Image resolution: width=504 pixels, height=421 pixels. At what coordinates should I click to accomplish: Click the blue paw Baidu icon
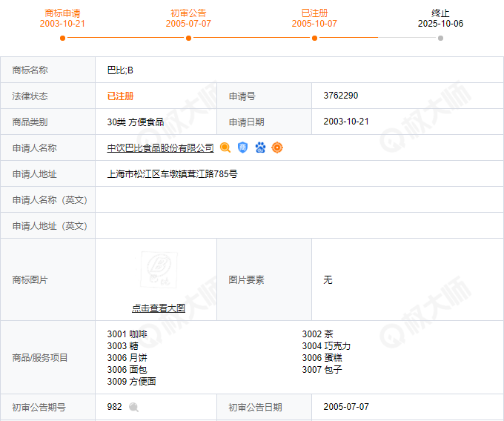click(260, 147)
